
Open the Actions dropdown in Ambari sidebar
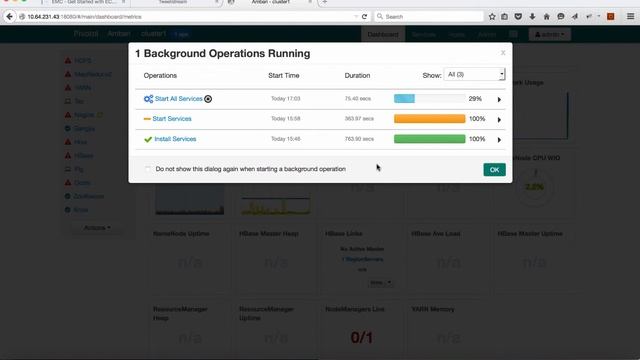click(x=97, y=228)
